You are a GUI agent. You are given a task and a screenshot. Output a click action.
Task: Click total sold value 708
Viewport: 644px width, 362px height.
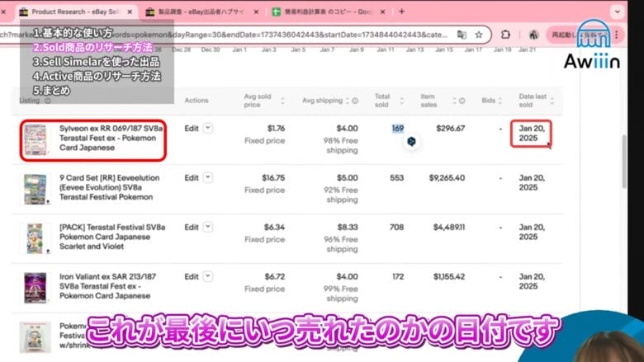pyautogui.click(x=397, y=228)
